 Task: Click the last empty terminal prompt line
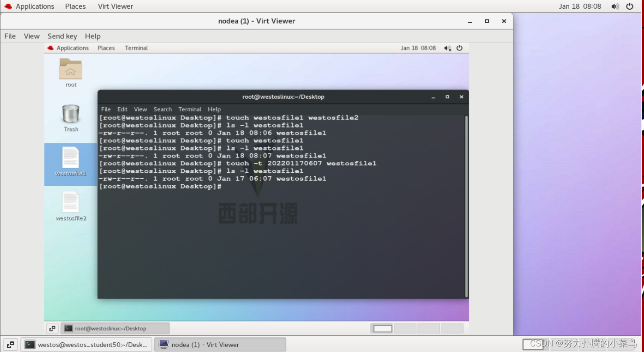point(160,187)
